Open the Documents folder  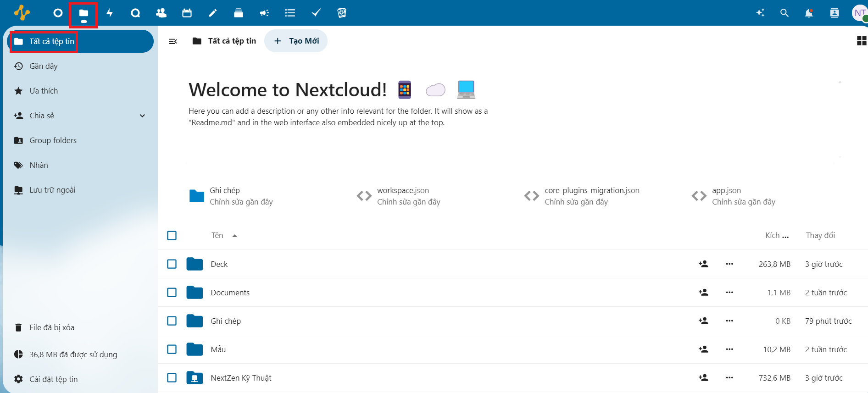[230, 293]
